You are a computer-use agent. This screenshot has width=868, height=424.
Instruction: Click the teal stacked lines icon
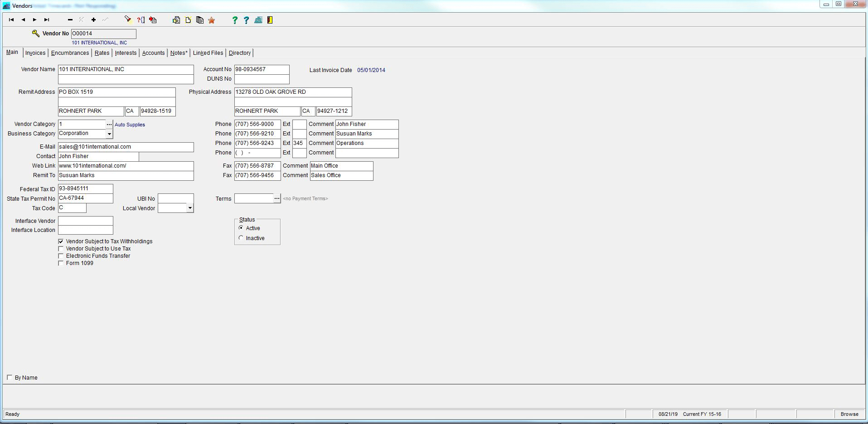tap(258, 20)
